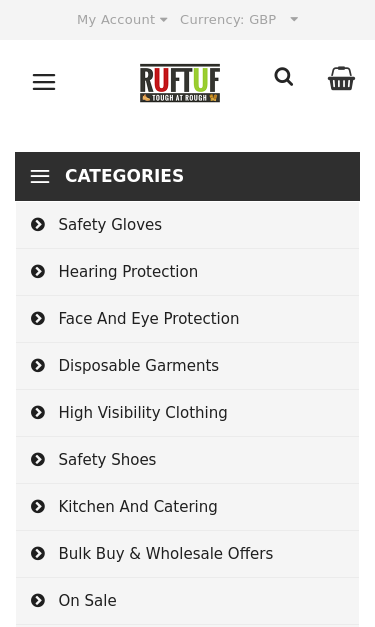Open the hamburger navigation menu
This screenshot has width=375, height=627.
(44, 82)
